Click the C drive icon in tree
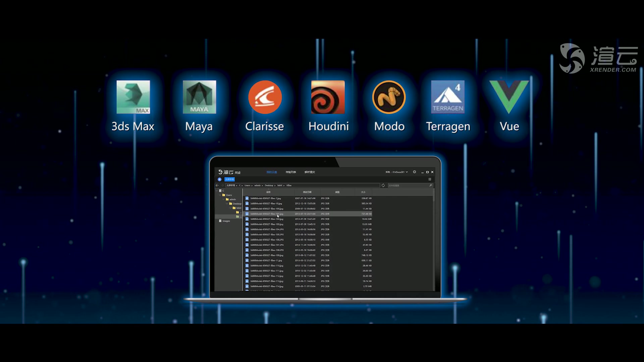 coord(220,191)
